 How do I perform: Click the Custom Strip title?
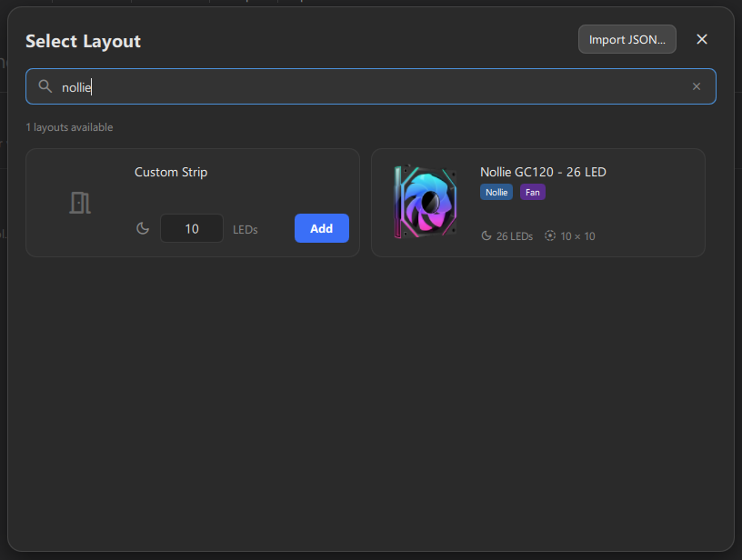pyautogui.click(x=171, y=172)
